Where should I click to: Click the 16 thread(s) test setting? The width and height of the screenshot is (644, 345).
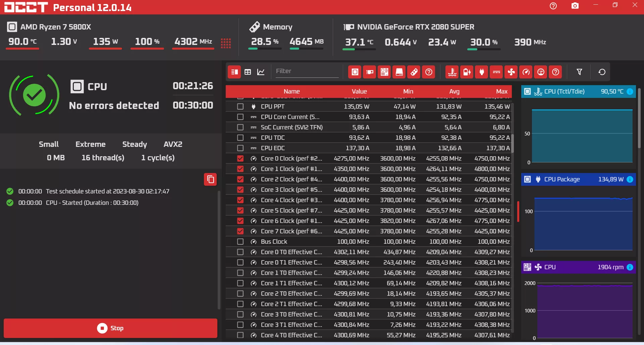(x=103, y=158)
